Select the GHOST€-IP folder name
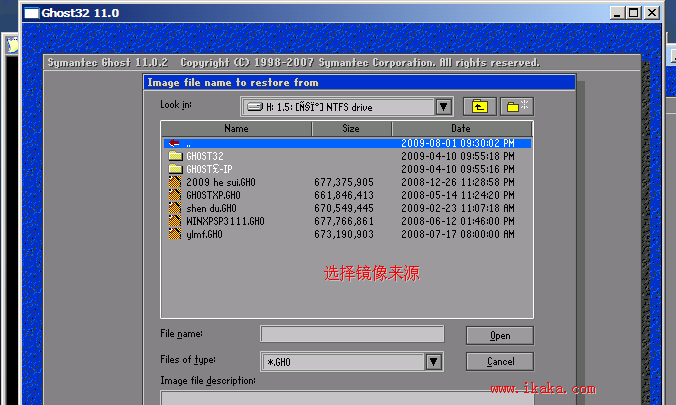This screenshot has width=676, height=405. [x=209, y=169]
